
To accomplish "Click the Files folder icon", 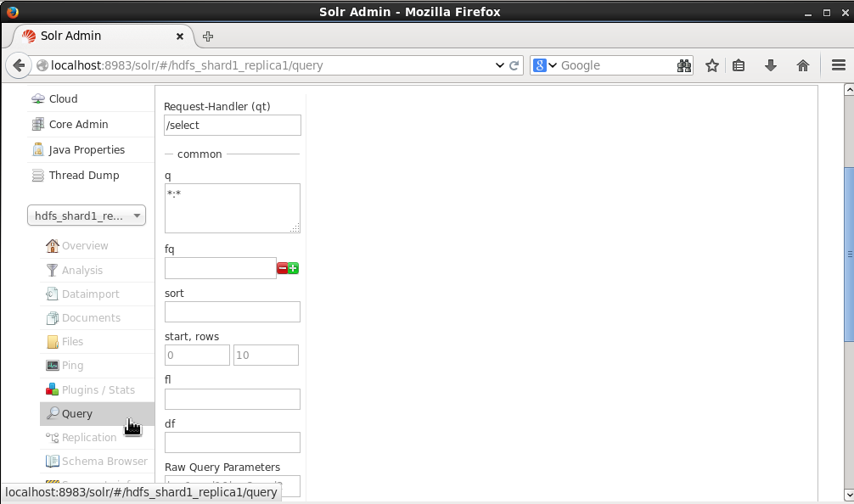I will [x=53, y=342].
